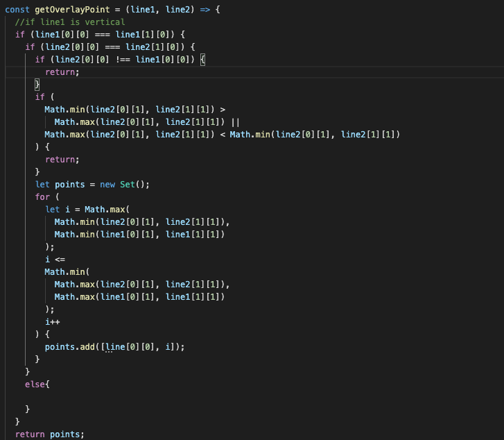Click the === operator in the line1 comparison
The height and width of the screenshot is (440, 504).
(102, 35)
